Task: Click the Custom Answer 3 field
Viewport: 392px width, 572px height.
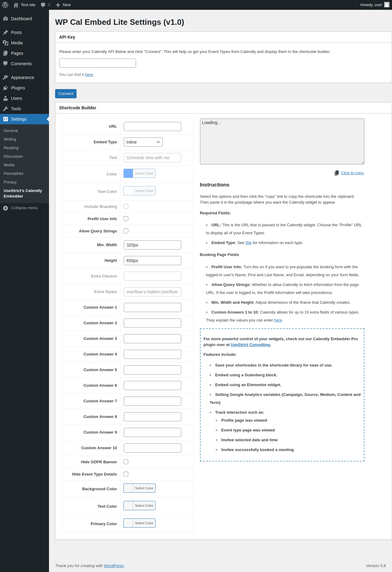Action: click(153, 339)
